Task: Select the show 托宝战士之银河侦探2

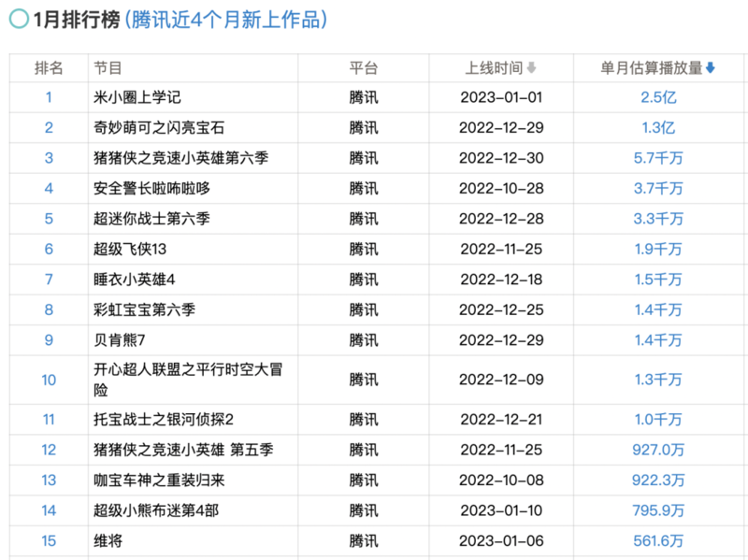Action: 164,420
